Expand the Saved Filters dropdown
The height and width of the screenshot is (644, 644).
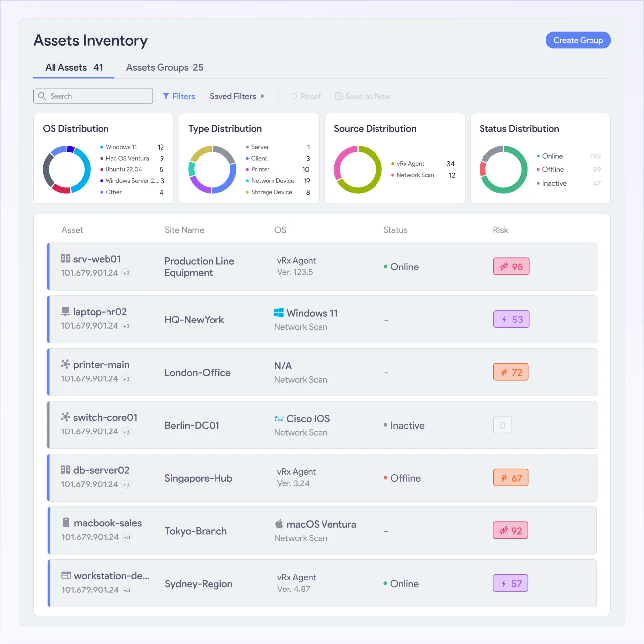click(x=237, y=96)
